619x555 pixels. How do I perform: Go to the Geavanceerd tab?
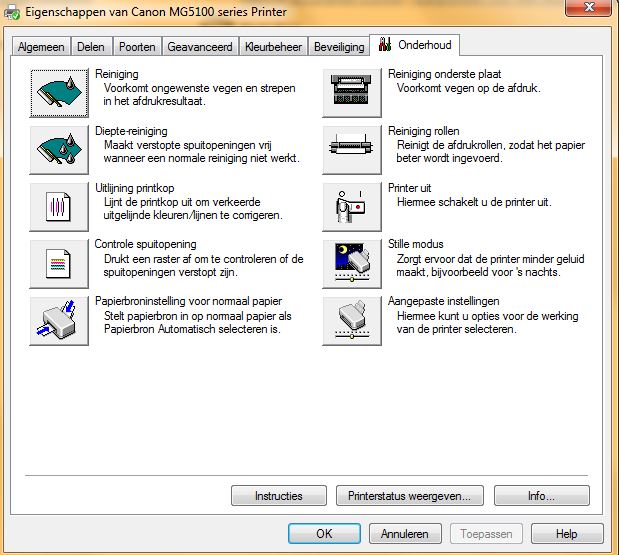(200, 47)
